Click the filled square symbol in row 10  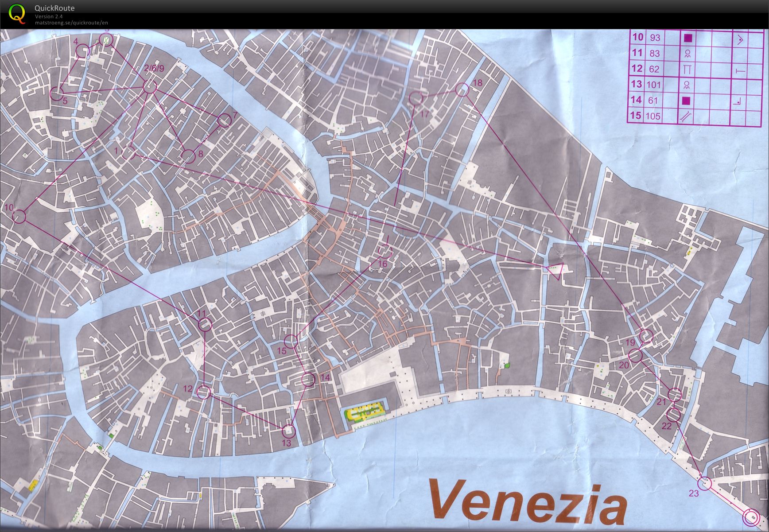coord(687,38)
